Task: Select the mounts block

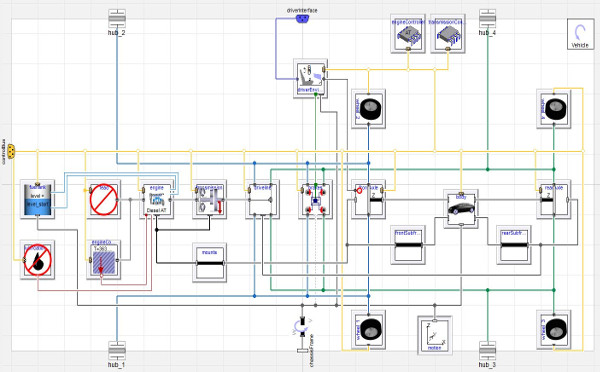Action: pyautogui.click(x=209, y=263)
